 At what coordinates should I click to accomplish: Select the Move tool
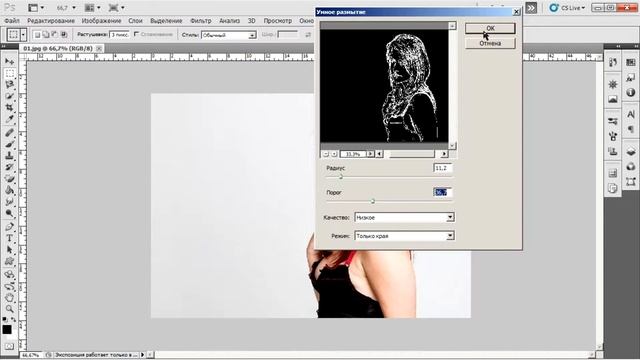coord(9,62)
